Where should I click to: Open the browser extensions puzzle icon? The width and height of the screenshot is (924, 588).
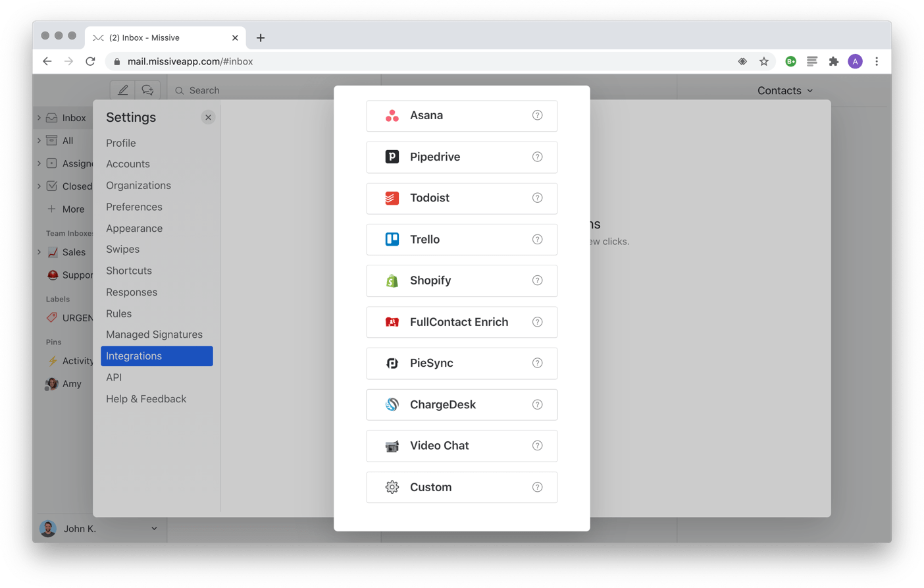[833, 61]
